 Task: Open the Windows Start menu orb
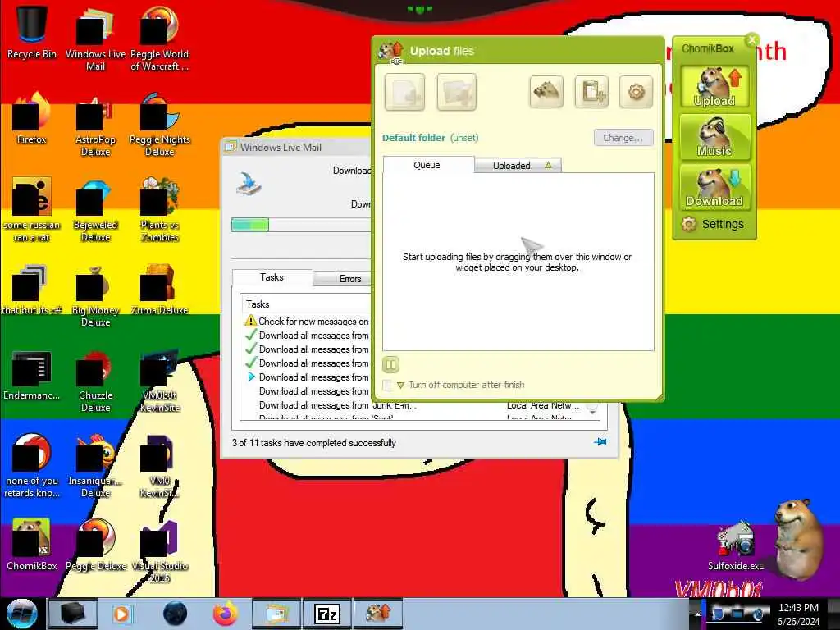pyautogui.click(x=21, y=614)
